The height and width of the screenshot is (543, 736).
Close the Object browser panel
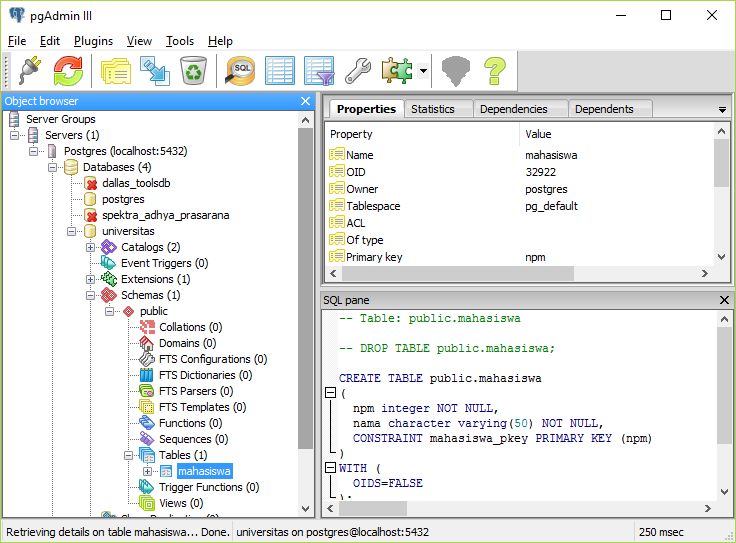pyautogui.click(x=305, y=101)
